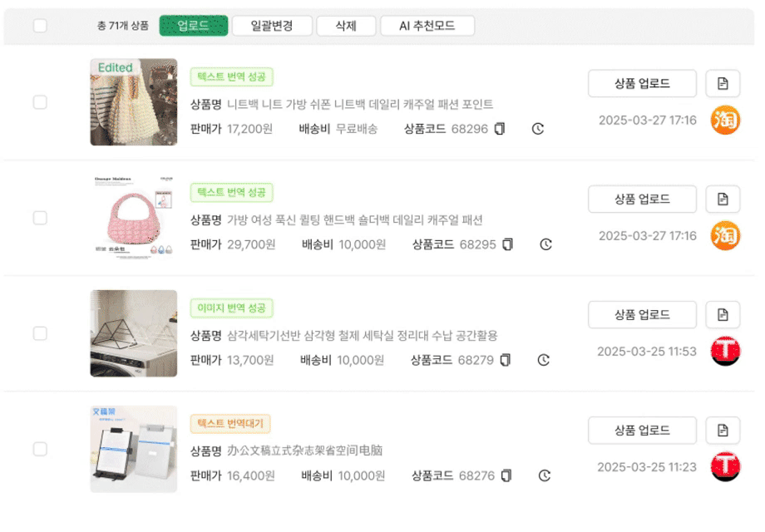Viewport: 765px width, 532px height.
Task: Copy product code 68276
Action: (506, 475)
